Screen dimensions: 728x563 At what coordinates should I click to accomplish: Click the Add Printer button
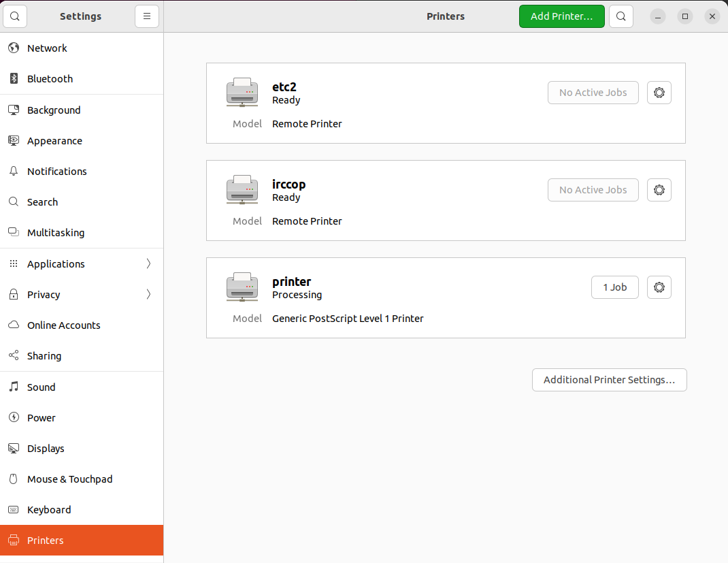click(x=561, y=16)
